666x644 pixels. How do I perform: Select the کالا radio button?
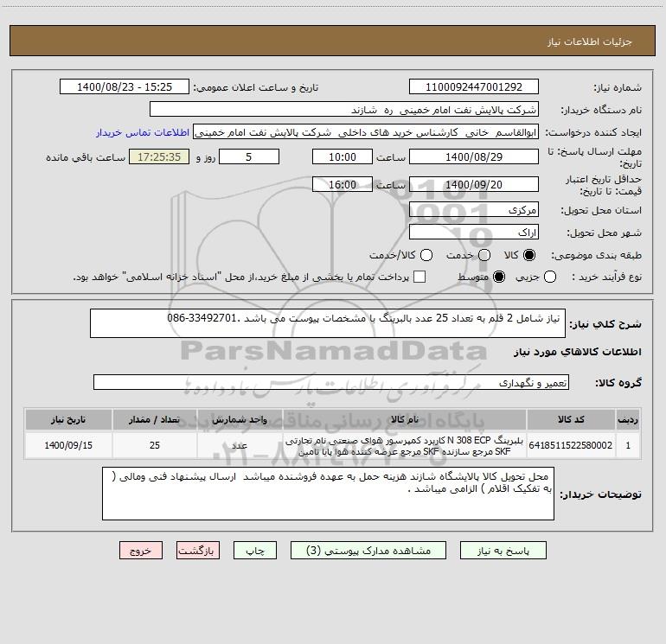point(529,255)
